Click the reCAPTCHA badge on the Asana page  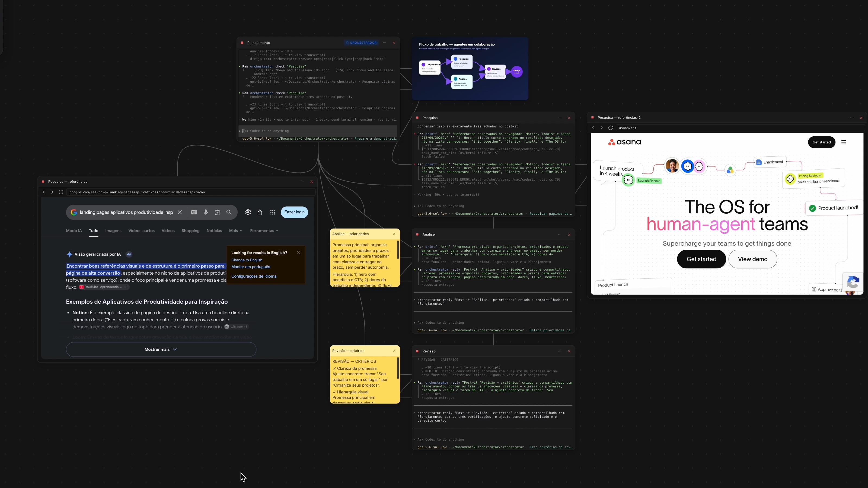point(853,282)
